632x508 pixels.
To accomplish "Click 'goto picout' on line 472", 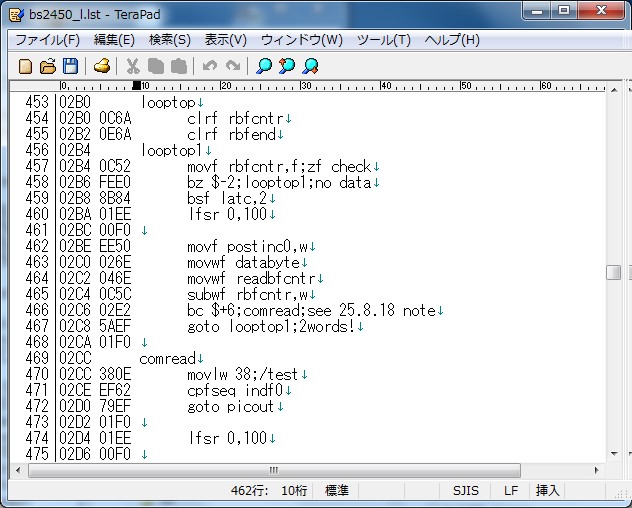I will [231, 406].
